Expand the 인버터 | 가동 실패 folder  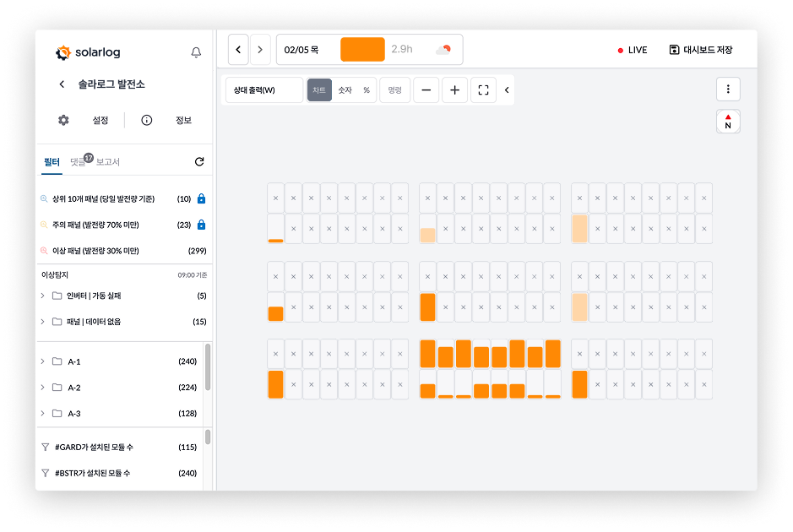coord(43,296)
